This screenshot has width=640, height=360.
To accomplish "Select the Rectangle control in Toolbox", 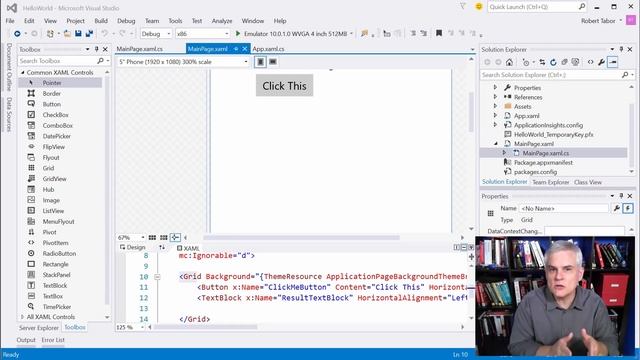I will coord(60,264).
